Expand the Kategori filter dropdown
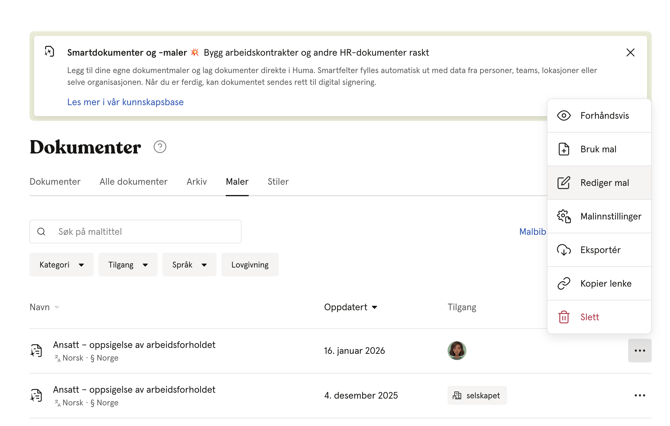 point(62,264)
